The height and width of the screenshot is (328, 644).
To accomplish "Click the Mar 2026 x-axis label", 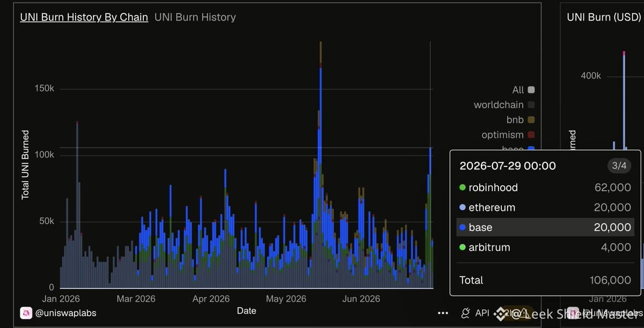I will pos(136,299).
